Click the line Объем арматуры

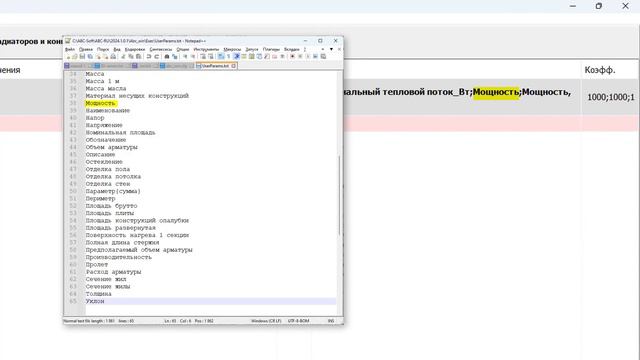(111, 147)
